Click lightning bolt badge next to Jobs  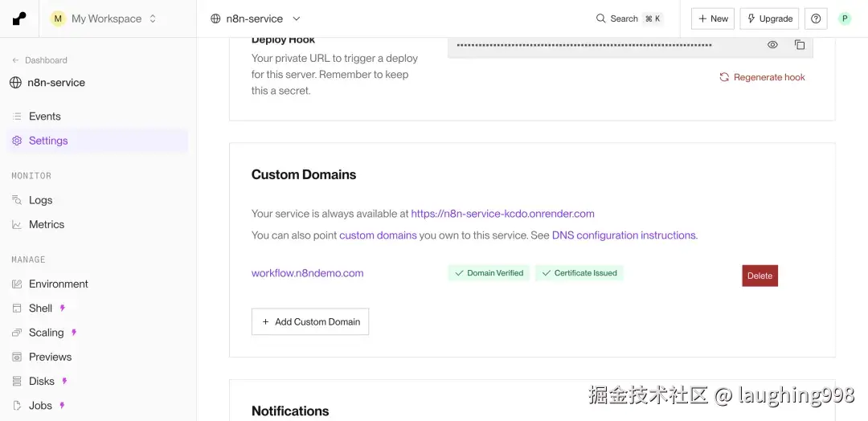pos(62,406)
